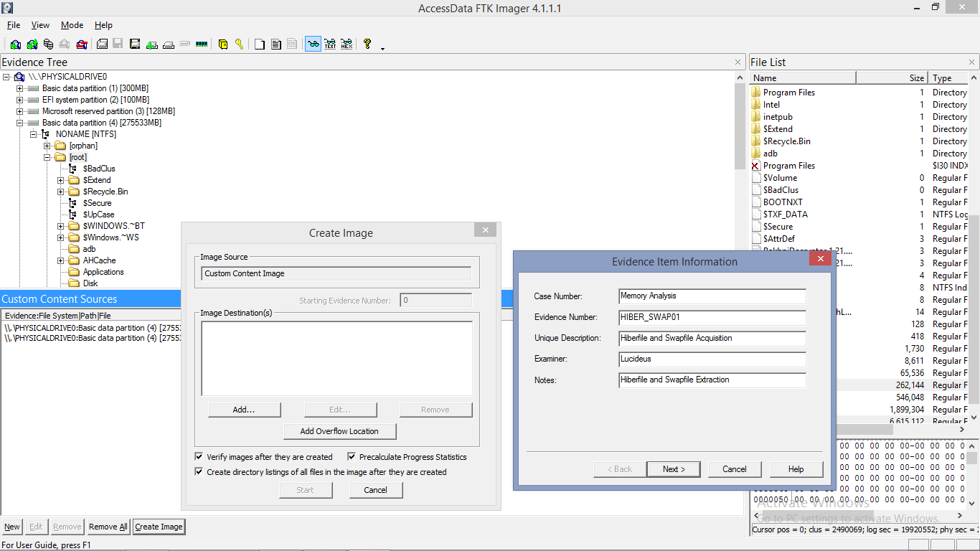Screen dimensions: 980x551
Task: Select BOOTNXT file in File List
Action: (783, 202)
